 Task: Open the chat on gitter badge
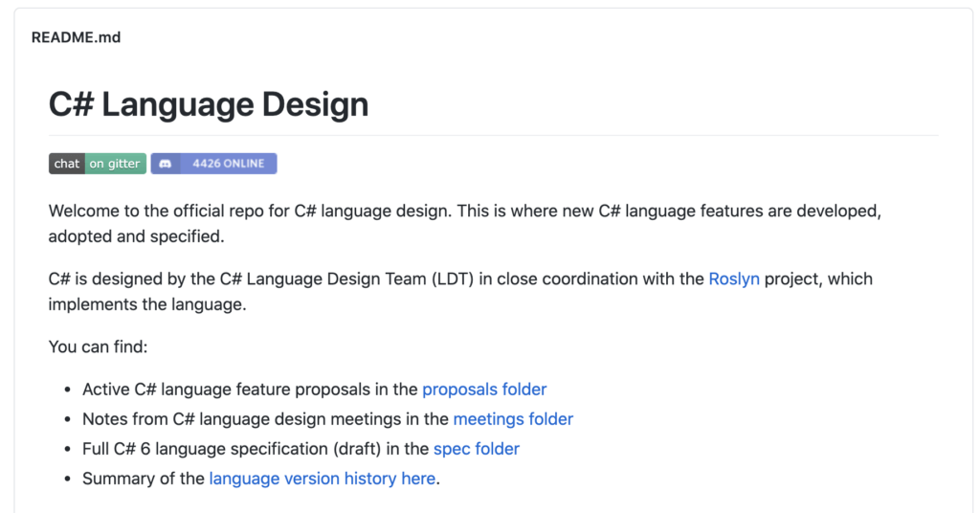coord(98,164)
